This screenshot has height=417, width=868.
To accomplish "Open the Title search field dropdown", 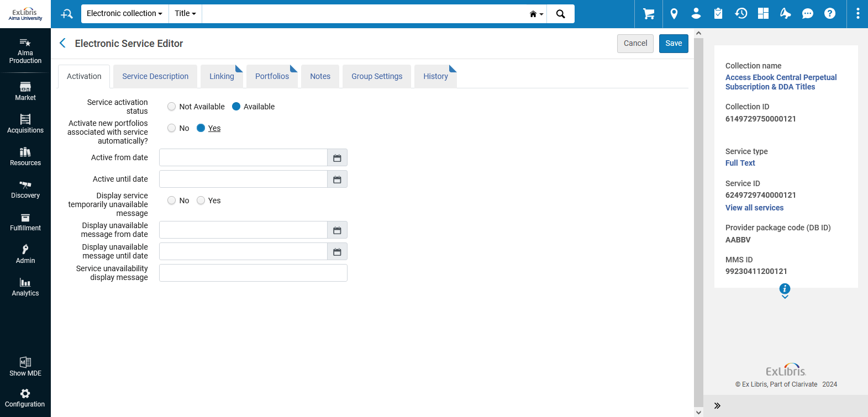I will (185, 14).
